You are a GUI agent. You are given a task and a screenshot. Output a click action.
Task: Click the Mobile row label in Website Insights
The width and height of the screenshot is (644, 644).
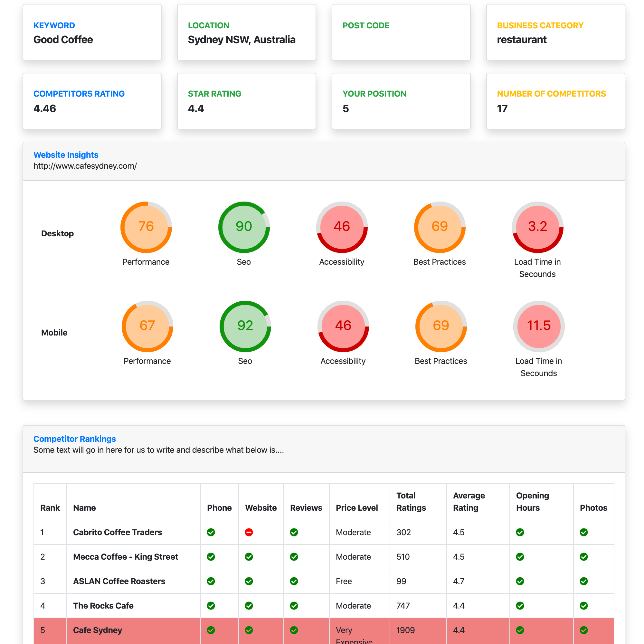[x=54, y=332]
